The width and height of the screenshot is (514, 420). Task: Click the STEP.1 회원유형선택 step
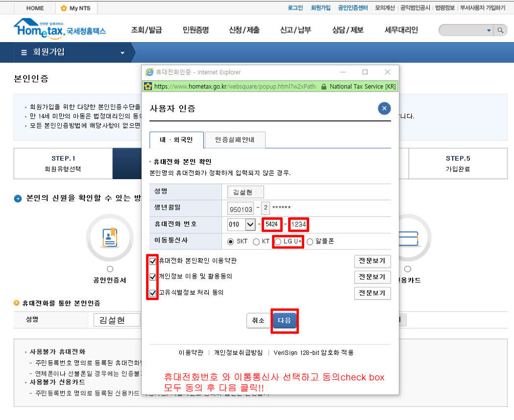(x=63, y=164)
